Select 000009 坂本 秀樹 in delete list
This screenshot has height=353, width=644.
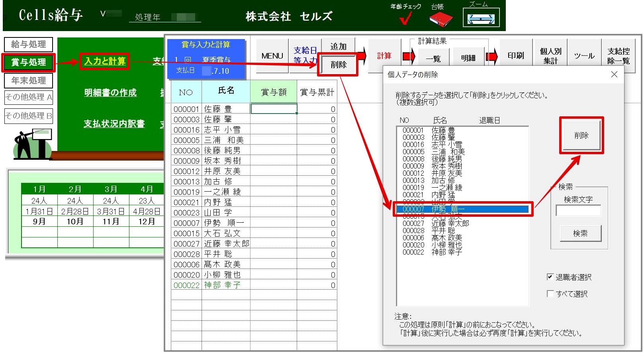tap(462, 166)
